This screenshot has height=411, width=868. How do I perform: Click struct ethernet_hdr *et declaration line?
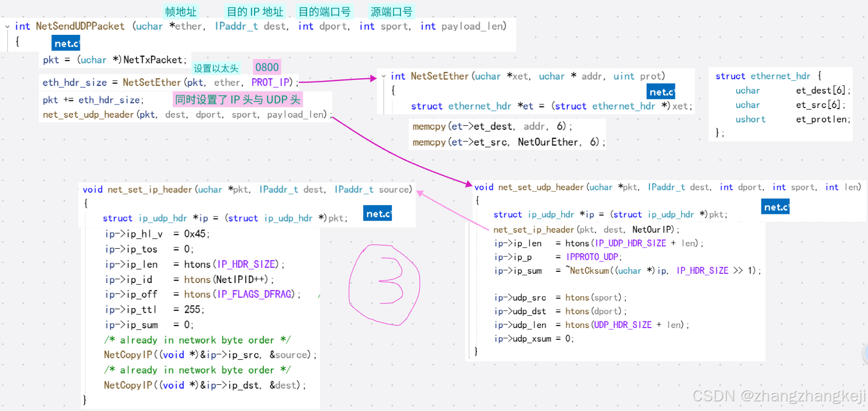point(551,106)
